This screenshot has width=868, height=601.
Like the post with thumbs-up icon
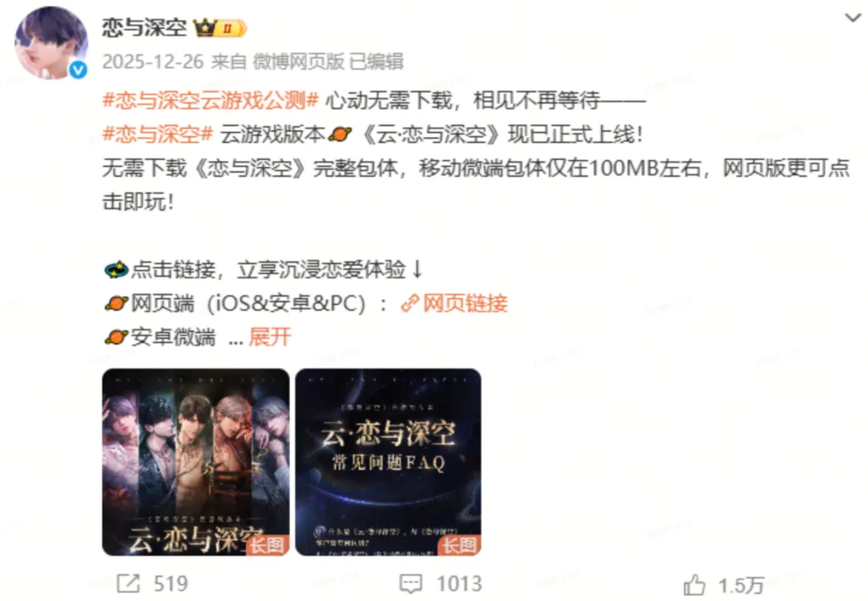coord(694,585)
